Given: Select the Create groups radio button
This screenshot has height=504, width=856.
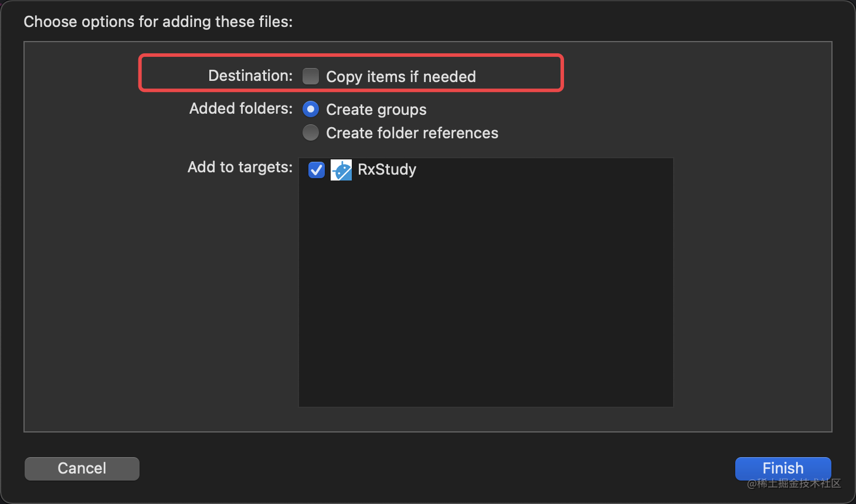Looking at the screenshot, I should click(311, 109).
